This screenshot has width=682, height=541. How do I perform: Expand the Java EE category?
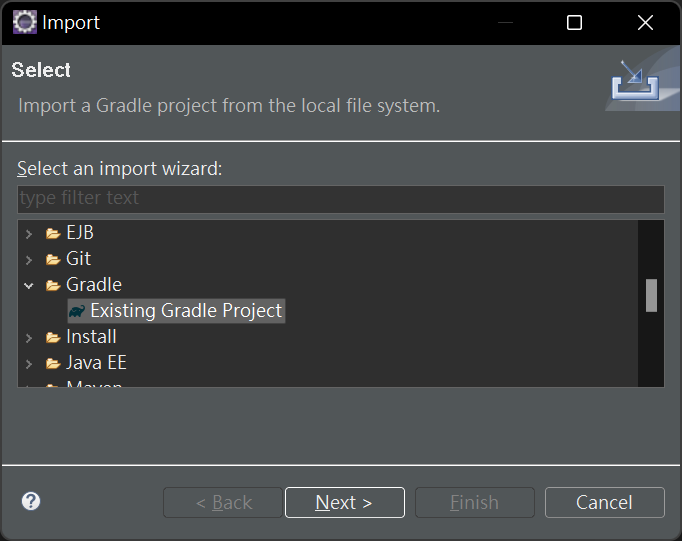tap(29, 363)
